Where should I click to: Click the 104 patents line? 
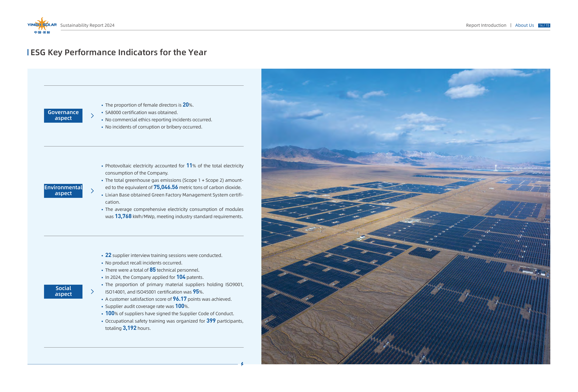(x=154, y=277)
